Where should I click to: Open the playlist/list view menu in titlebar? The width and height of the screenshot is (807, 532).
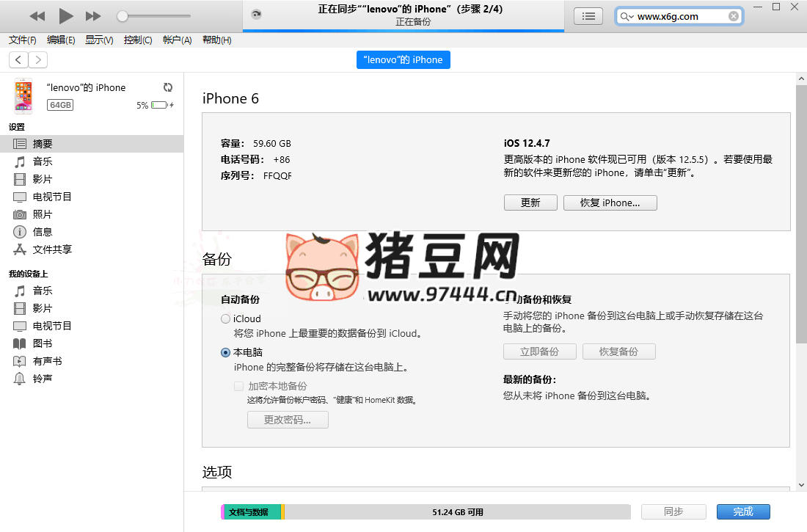click(x=588, y=15)
